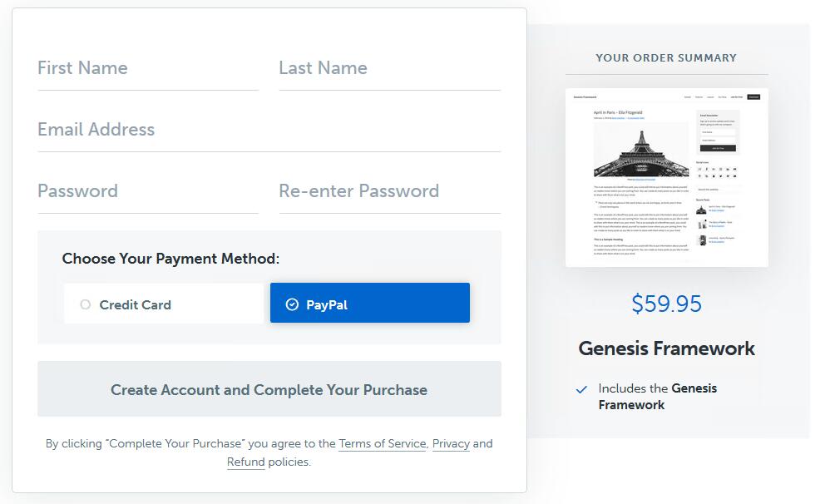This screenshot has width=825, height=504.
Task: Open the Terms of Service link
Action: [x=382, y=443]
